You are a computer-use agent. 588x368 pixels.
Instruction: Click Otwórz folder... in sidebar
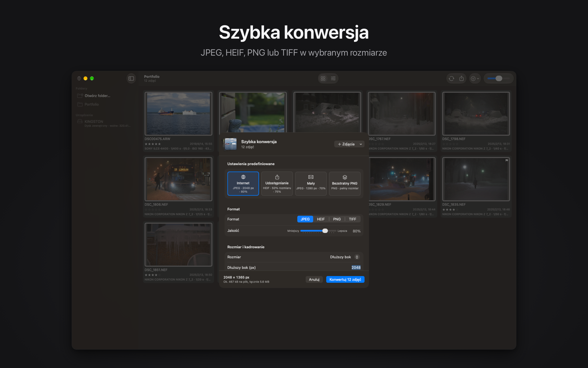pyautogui.click(x=97, y=96)
